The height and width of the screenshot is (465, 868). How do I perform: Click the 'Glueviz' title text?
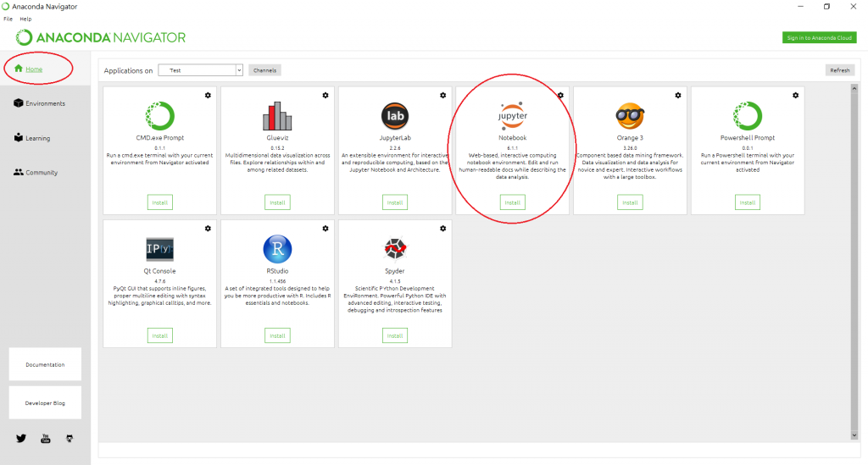click(x=277, y=138)
